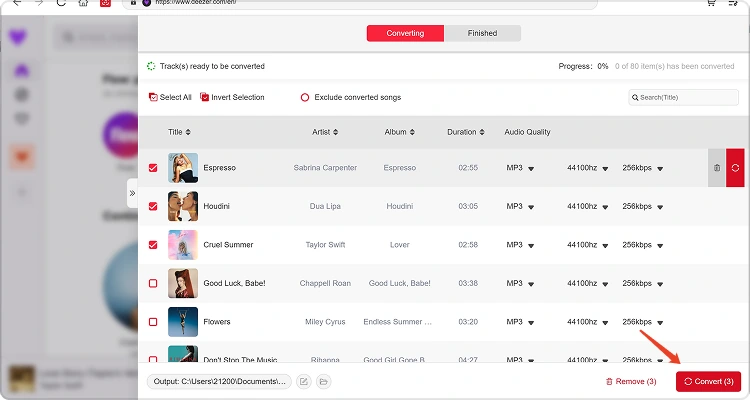This screenshot has height=400, width=750.
Task: Click the Search(Title) field
Action: (x=683, y=97)
